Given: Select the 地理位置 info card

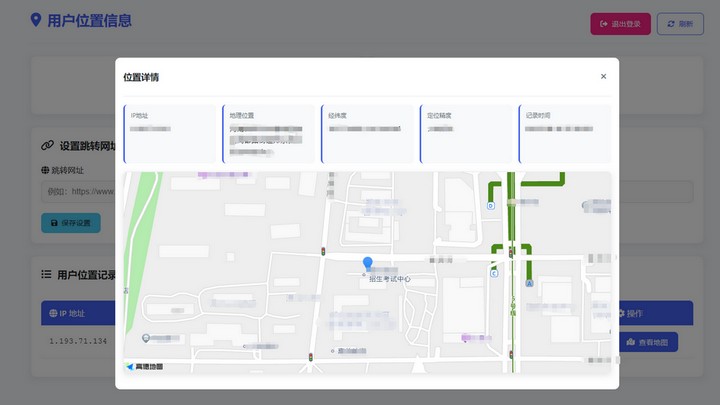Looking at the screenshot, I should pyautogui.click(x=267, y=133).
